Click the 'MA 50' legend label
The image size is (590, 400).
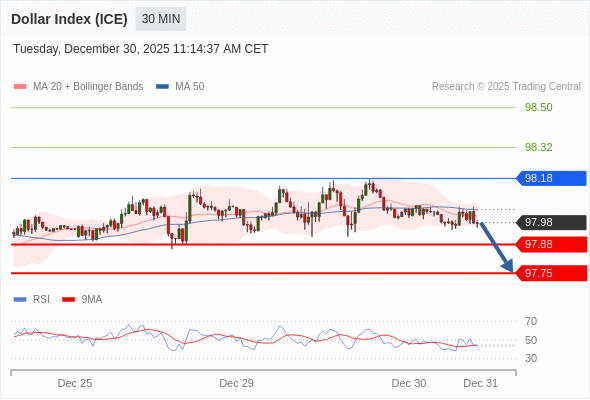[190, 87]
